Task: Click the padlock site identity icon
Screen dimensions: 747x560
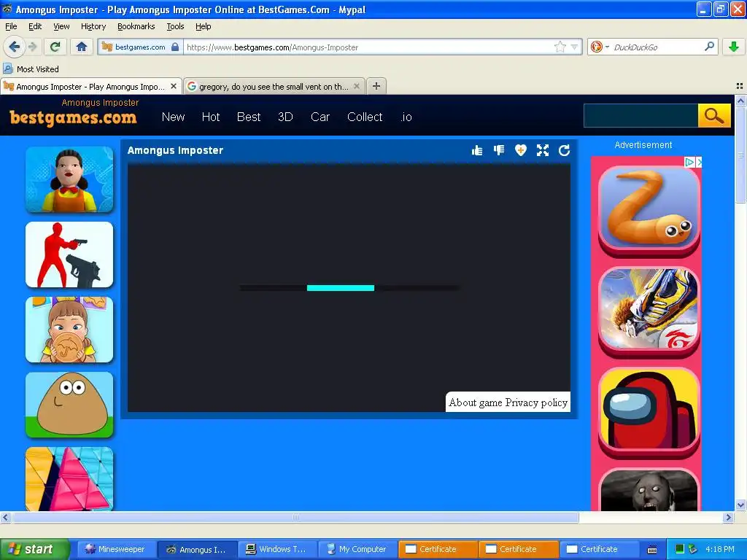Action: (x=175, y=47)
